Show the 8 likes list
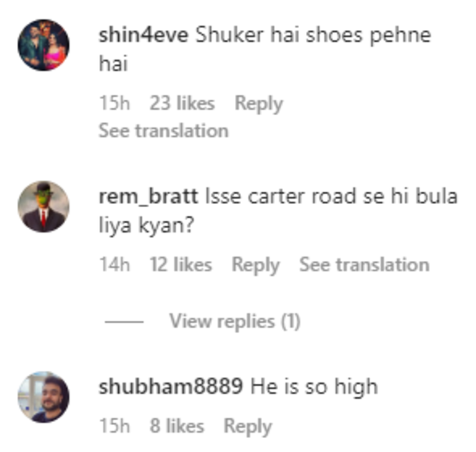 click(177, 426)
